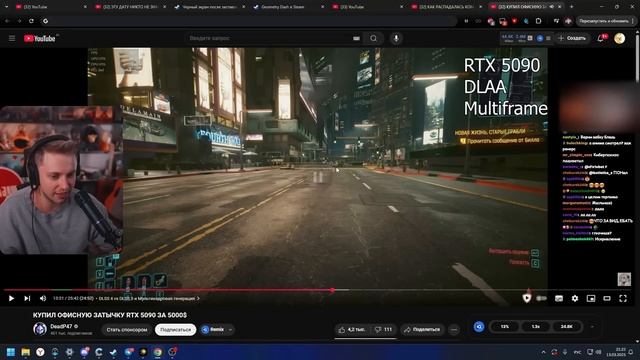Click the shield icon in player controls
Image resolution: width=640 pixels, height=360 pixels.
click(527, 298)
